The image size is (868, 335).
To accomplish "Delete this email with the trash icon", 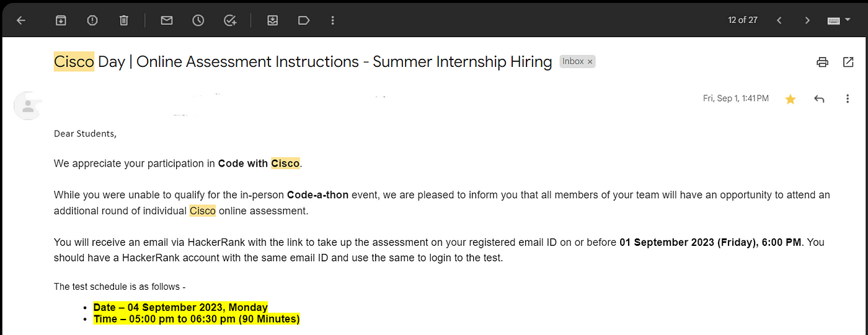I will 123,20.
